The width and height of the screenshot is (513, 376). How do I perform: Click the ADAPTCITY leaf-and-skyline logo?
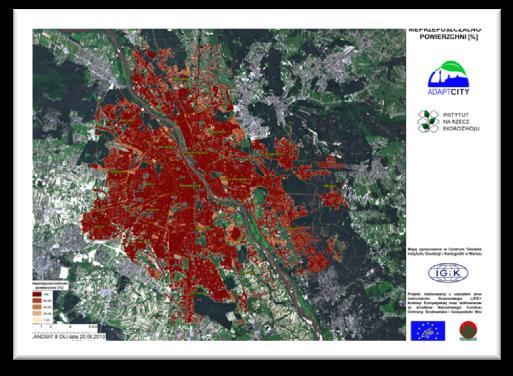coord(449,78)
